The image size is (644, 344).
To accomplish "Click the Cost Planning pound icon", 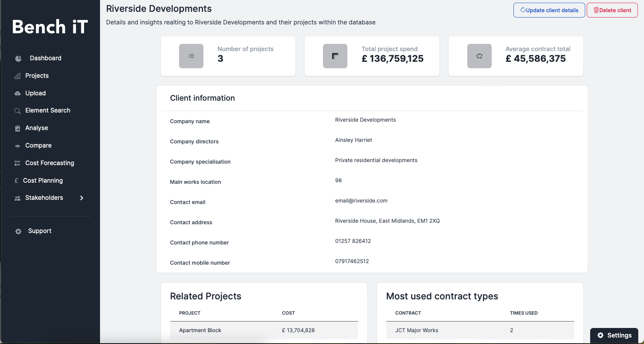I will [x=16, y=180].
